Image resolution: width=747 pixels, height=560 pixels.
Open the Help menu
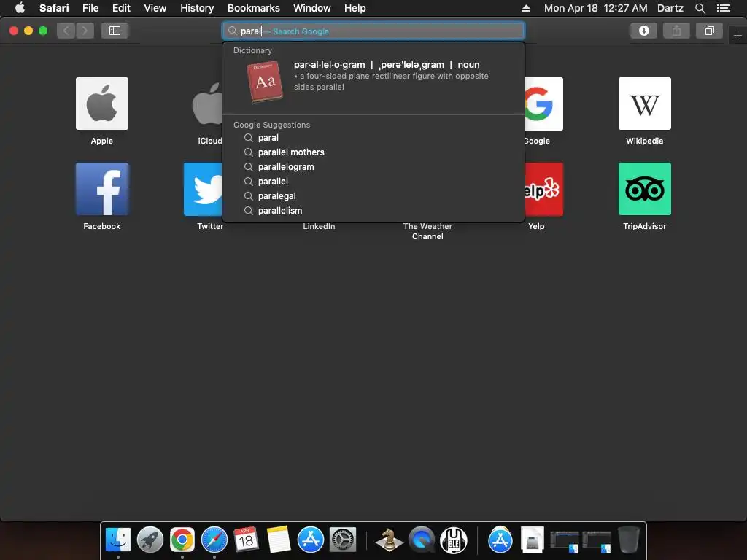(x=355, y=8)
